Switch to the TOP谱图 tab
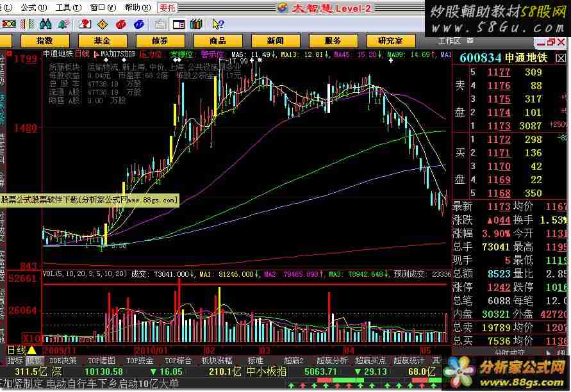The width and height of the screenshot is (571, 392). pos(101,361)
